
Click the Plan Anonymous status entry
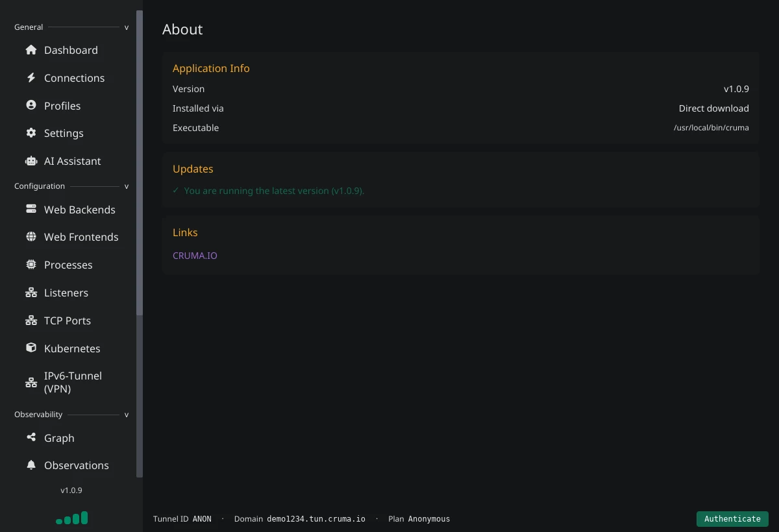[x=419, y=519]
